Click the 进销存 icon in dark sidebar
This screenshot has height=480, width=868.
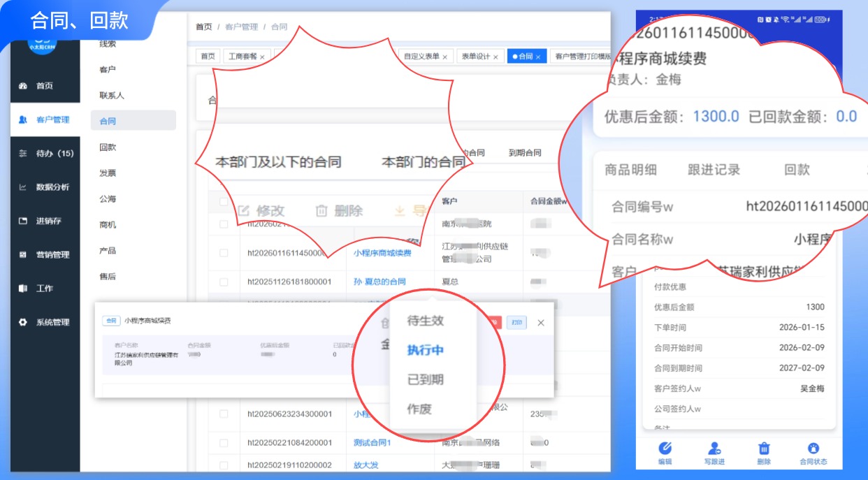(23, 221)
